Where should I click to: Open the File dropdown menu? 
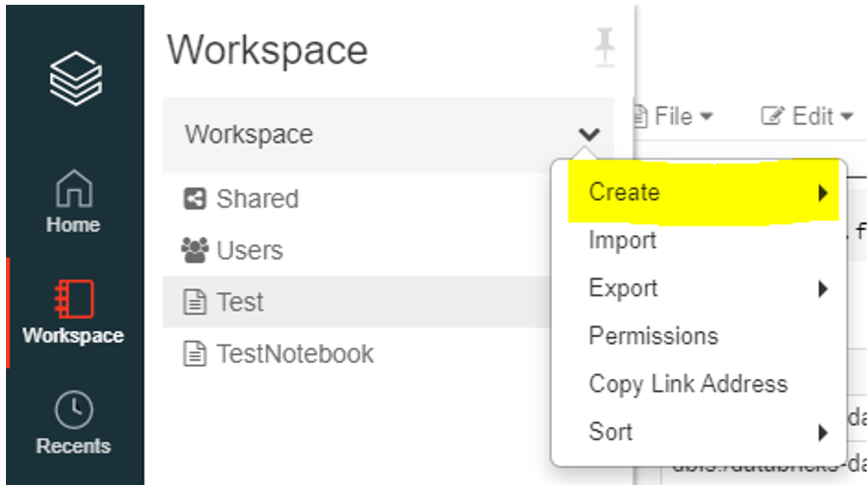pos(675,116)
